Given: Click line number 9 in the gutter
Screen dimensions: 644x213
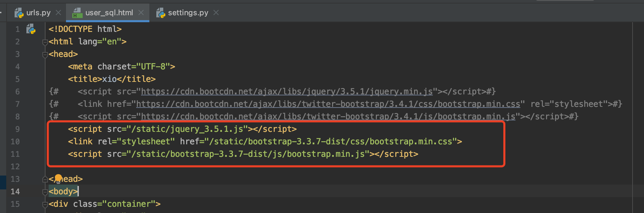Looking at the screenshot, I should click(x=17, y=129).
